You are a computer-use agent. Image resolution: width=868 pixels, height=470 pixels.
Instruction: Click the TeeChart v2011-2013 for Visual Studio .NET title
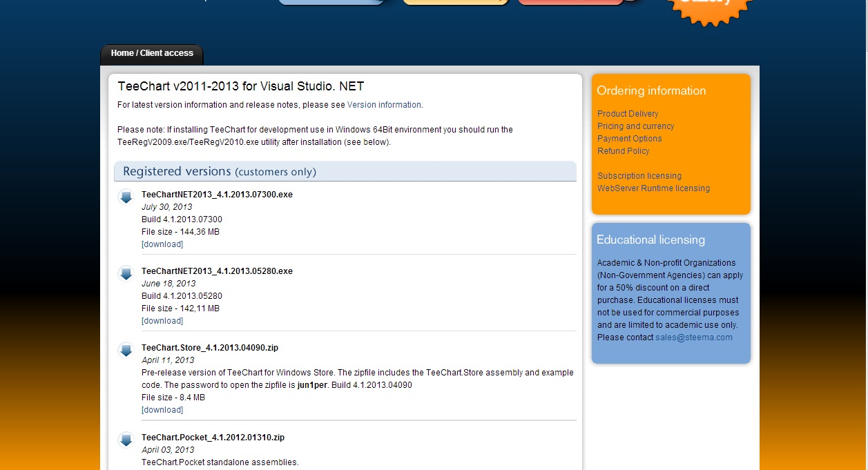point(241,86)
